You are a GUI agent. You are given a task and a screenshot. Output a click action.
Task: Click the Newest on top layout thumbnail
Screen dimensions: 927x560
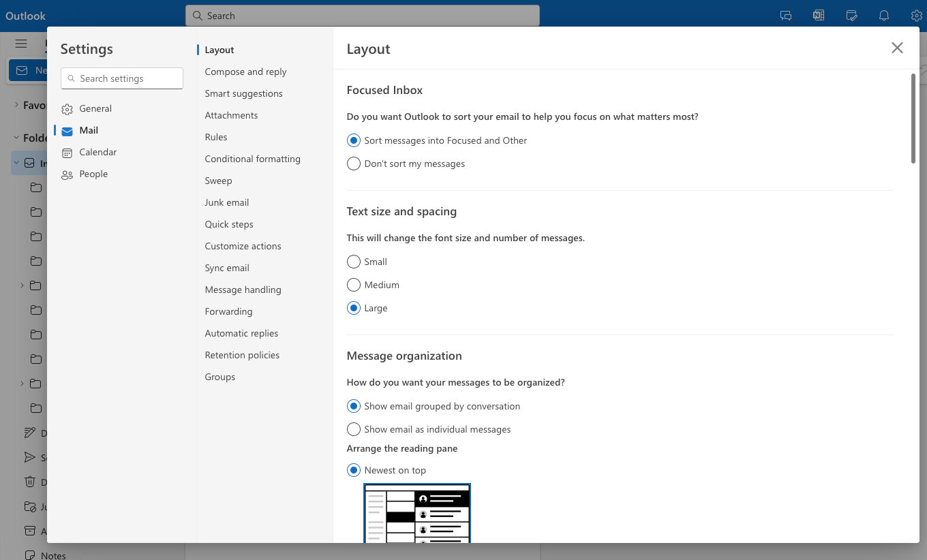[417, 513]
